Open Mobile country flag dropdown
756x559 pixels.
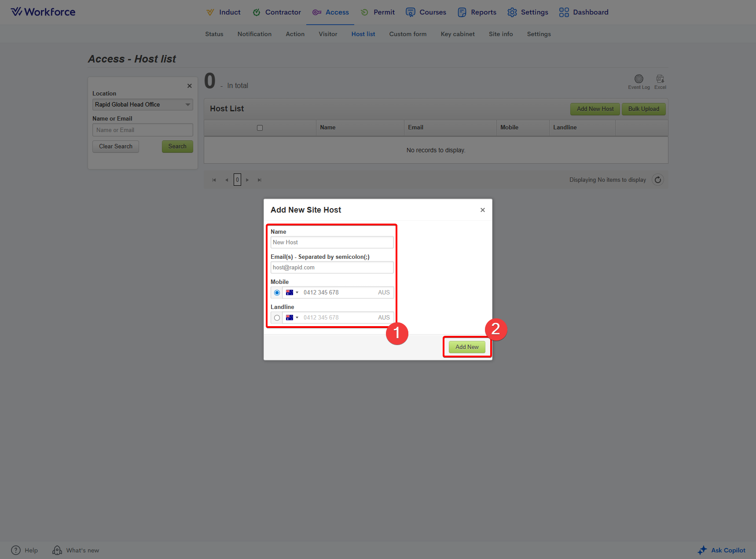click(292, 293)
